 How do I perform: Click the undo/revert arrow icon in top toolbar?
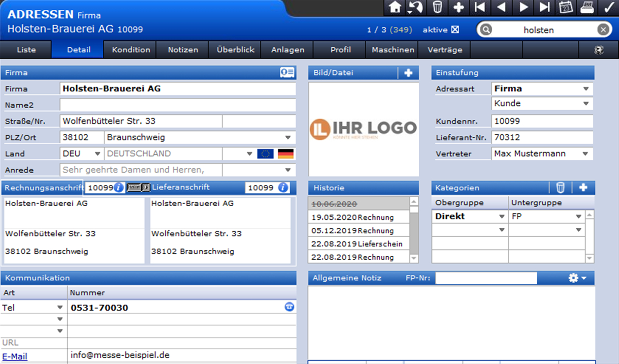(x=416, y=7)
